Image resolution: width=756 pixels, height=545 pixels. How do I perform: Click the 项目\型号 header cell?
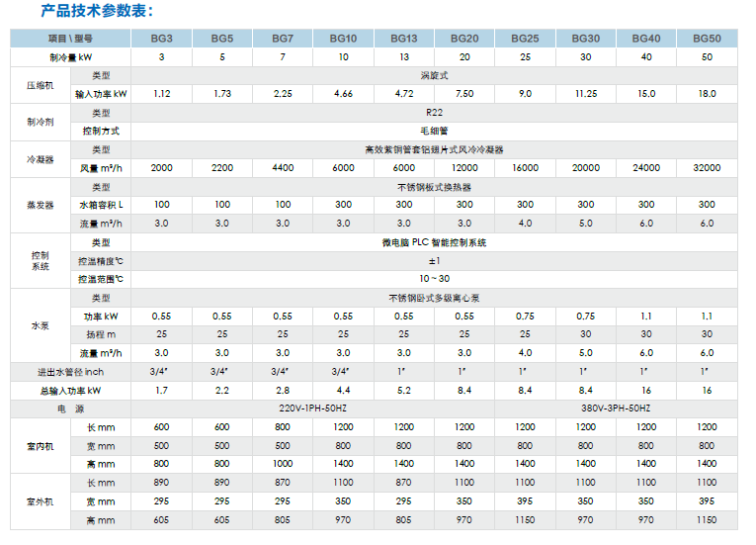pos(70,39)
